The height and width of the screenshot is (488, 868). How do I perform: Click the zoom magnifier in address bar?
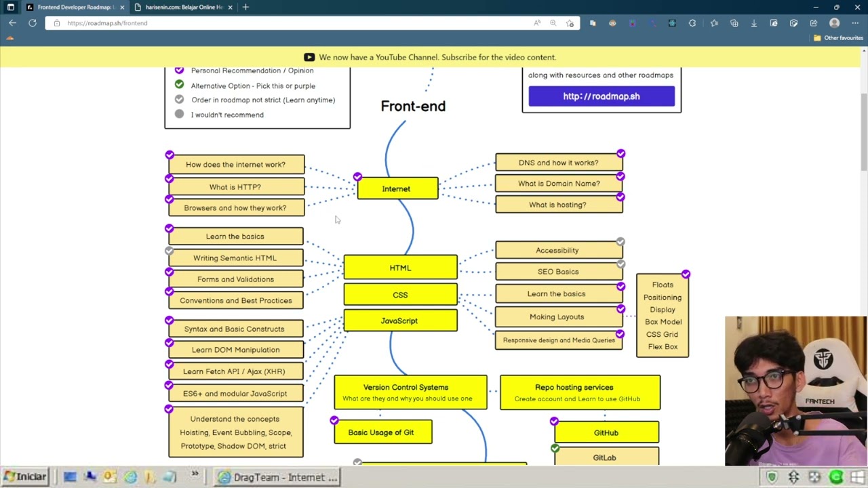(x=553, y=23)
